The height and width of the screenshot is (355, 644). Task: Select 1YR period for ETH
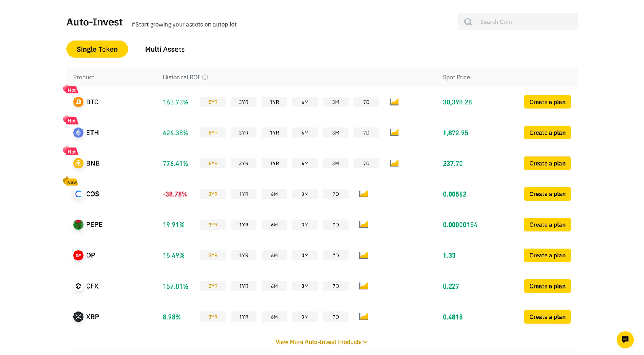(274, 133)
